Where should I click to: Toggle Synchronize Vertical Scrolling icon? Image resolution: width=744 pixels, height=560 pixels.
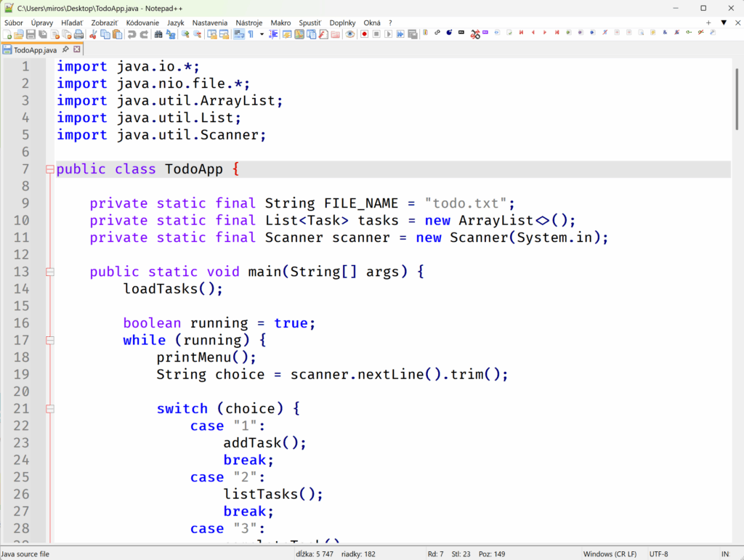tap(212, 34)
